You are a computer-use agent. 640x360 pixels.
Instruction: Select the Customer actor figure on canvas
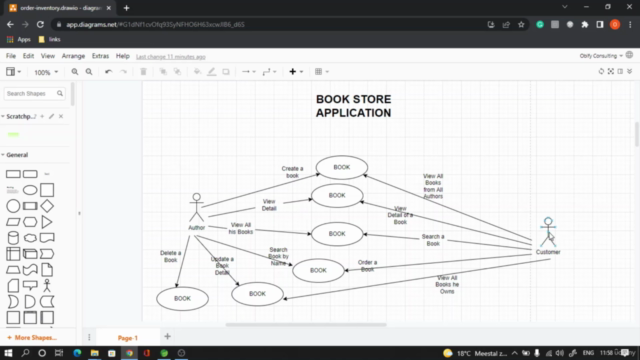point(548,232)
